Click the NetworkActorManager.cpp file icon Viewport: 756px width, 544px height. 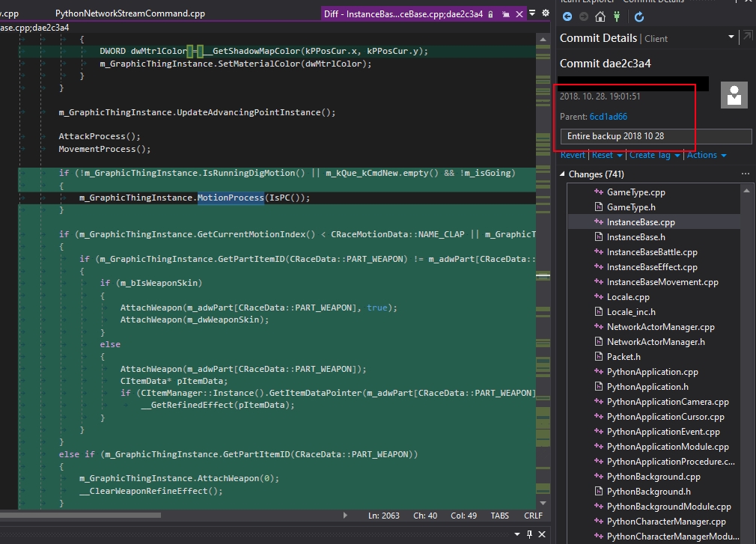click(599, 327)
